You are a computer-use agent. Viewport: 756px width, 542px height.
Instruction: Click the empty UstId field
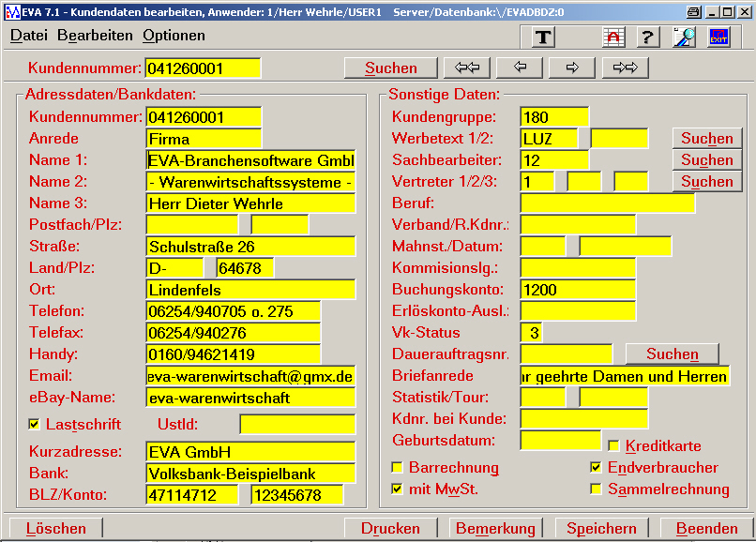(x=297, y=425)
